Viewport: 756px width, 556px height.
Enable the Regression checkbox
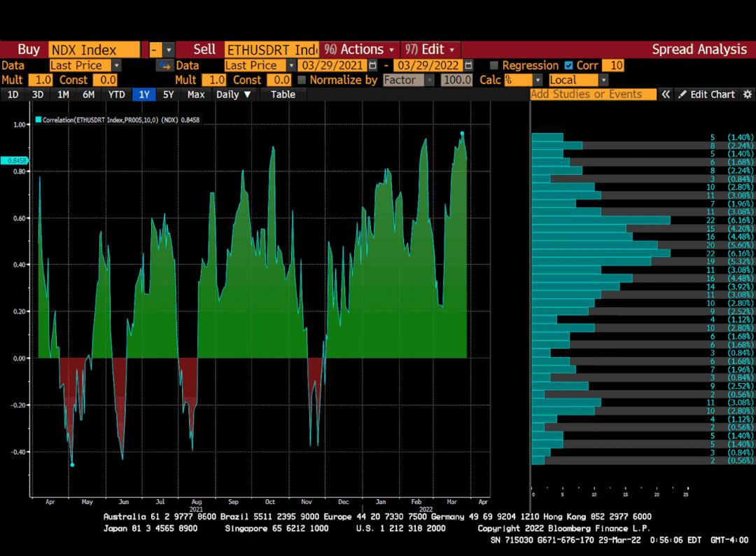click(494, 65)
